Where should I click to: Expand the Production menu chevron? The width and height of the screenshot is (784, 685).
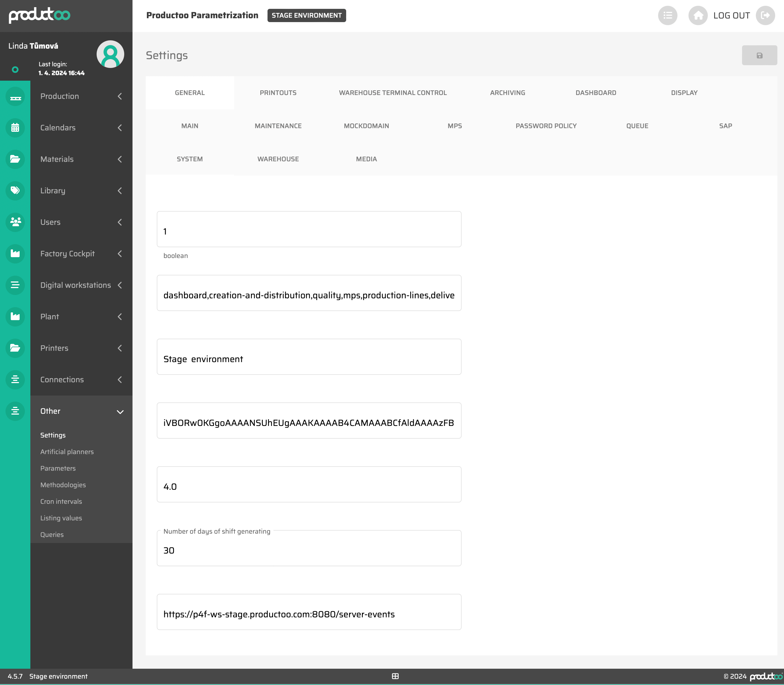coord(120,96)
